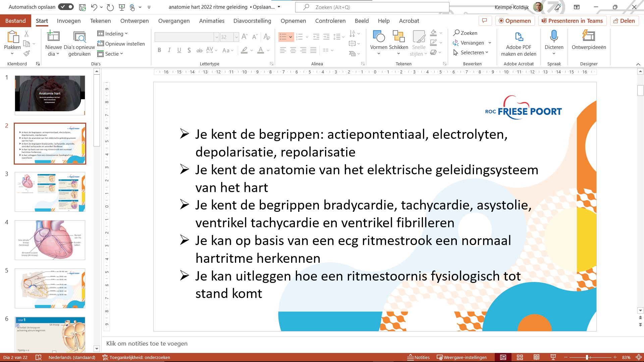The width and height of the screenshot is (644, 362).
Task: Click the Plakken clipboard icon
Action: click(x=12, y=36)
